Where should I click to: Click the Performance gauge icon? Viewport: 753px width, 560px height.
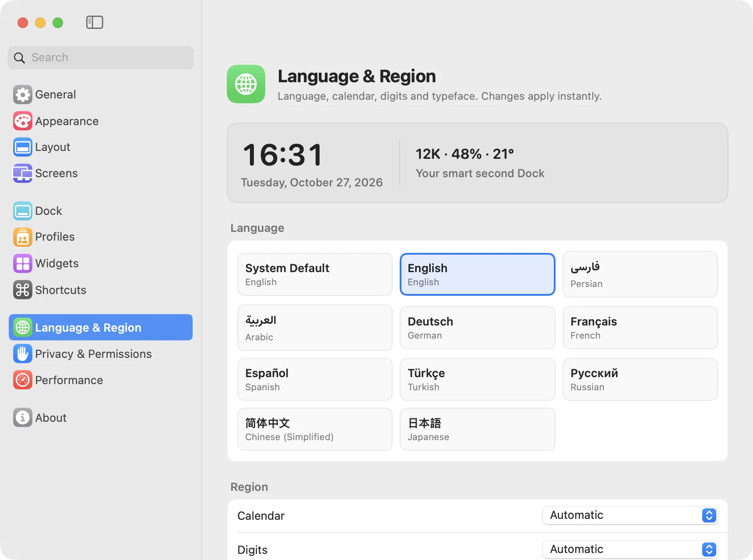click(23, 380)
